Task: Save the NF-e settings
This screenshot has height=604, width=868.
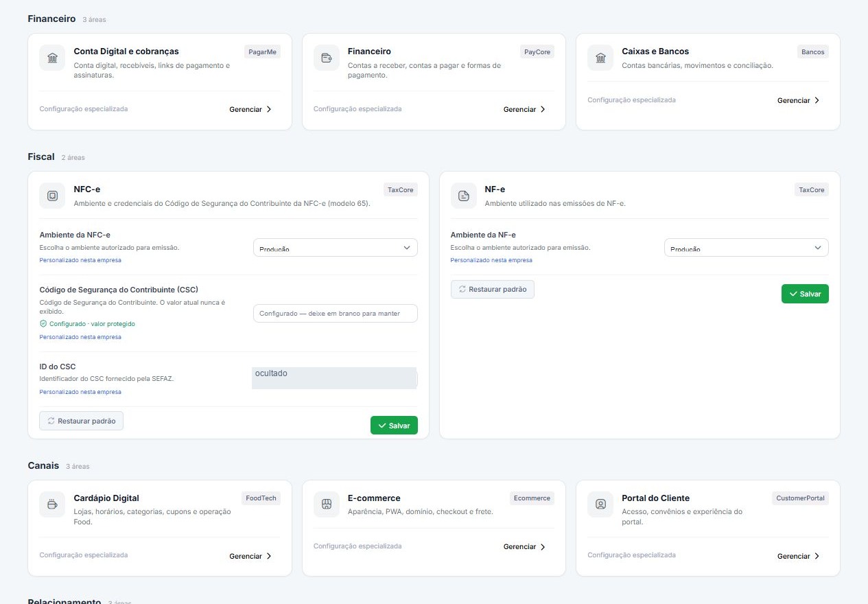Action: tap(805, 294)
